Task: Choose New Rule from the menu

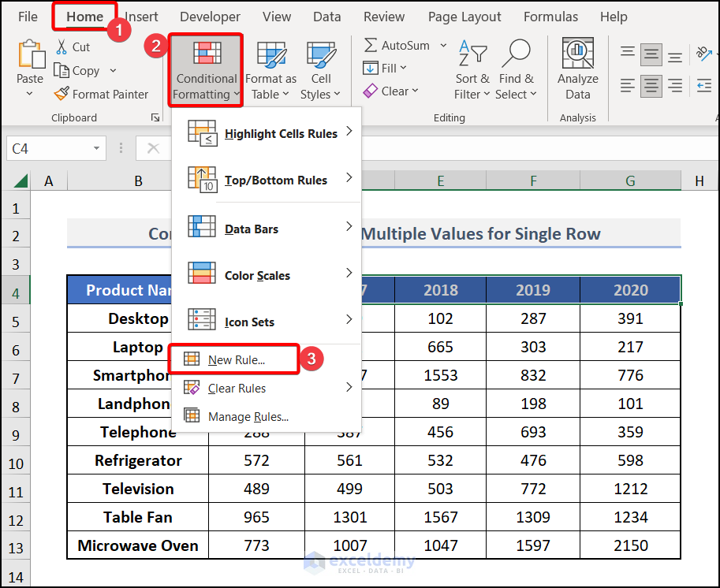Action: (235, 359)
